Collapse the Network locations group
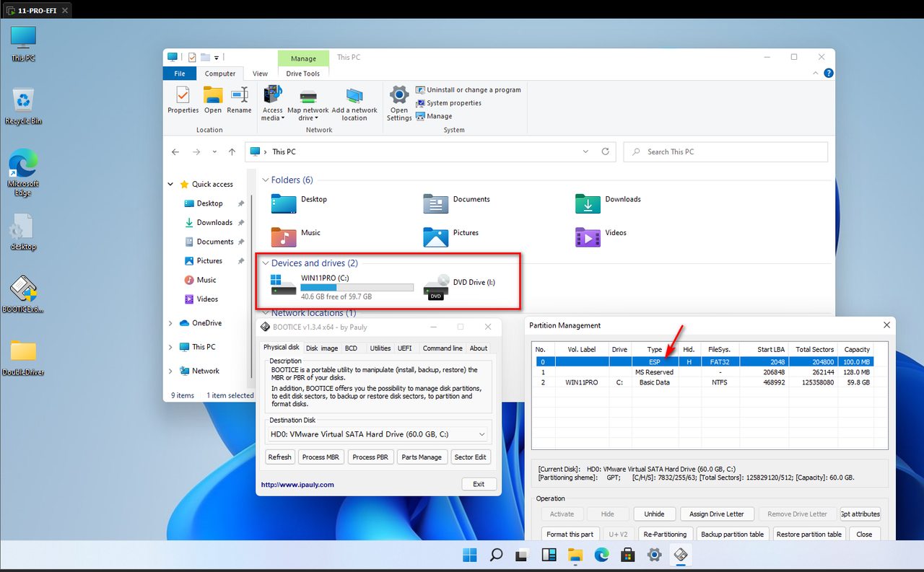 point(265,313)
